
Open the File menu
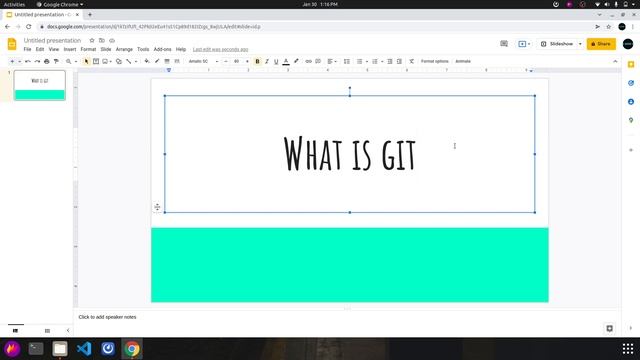(27, 49)
